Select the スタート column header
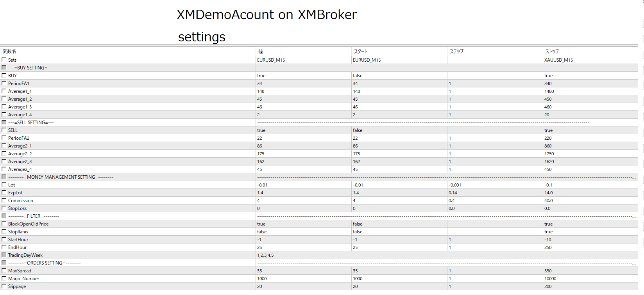644x295 pixels. [x=361, y=52]
